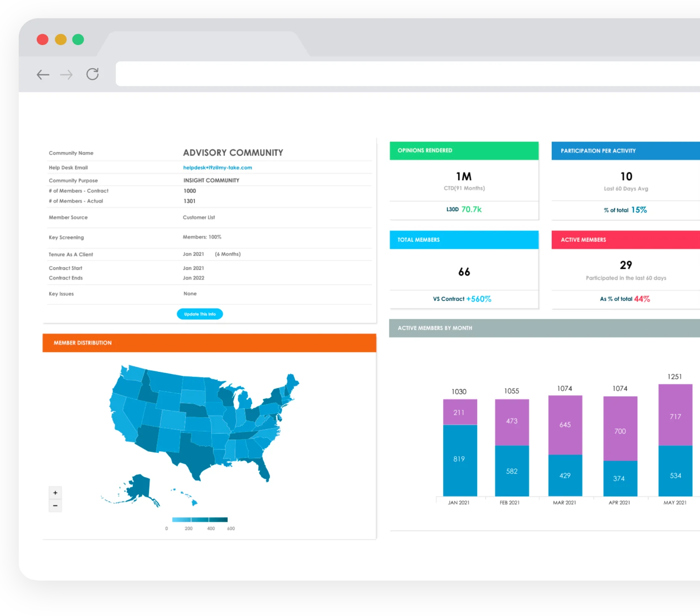Click the Member Distribution panel header
Viewport: 700px width, 616px height.
click(x=210, y=343)
